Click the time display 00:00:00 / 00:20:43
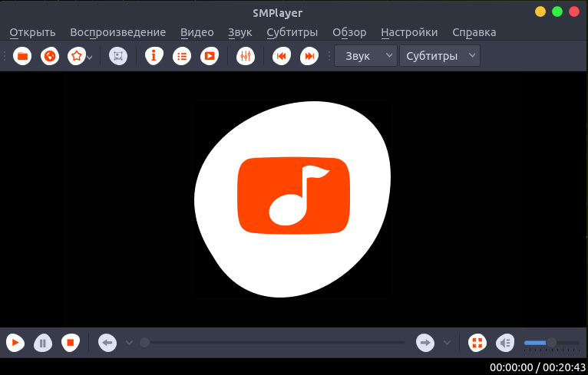Screen dimensions: 588x375 [538, 367]
